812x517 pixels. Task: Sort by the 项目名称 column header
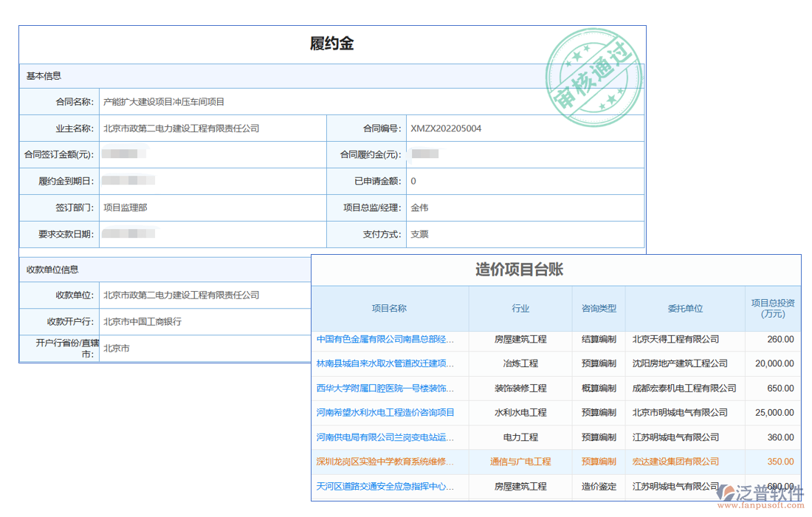point(389,309)
